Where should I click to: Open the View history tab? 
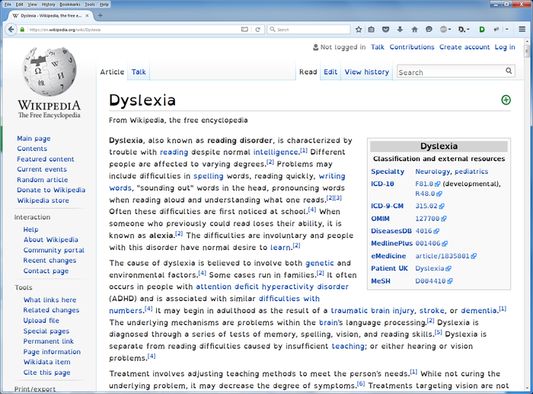pyautogui.click(x=367, y=72)
